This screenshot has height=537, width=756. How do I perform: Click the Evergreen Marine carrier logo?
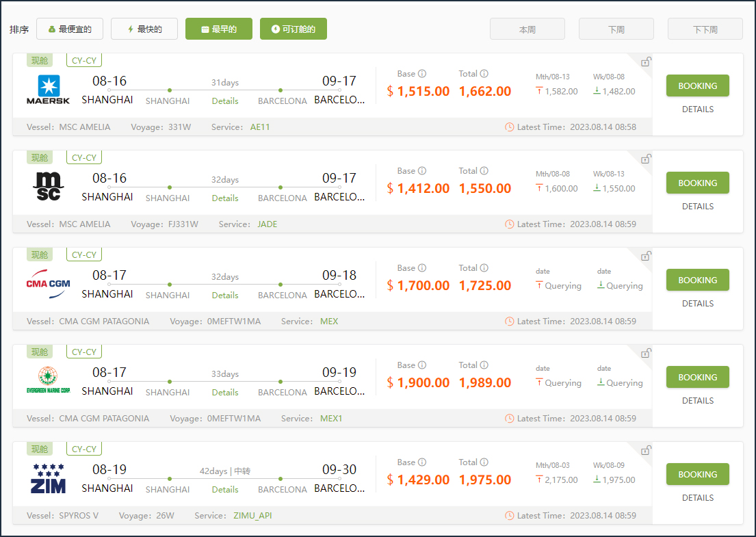(x=48, y=381)
